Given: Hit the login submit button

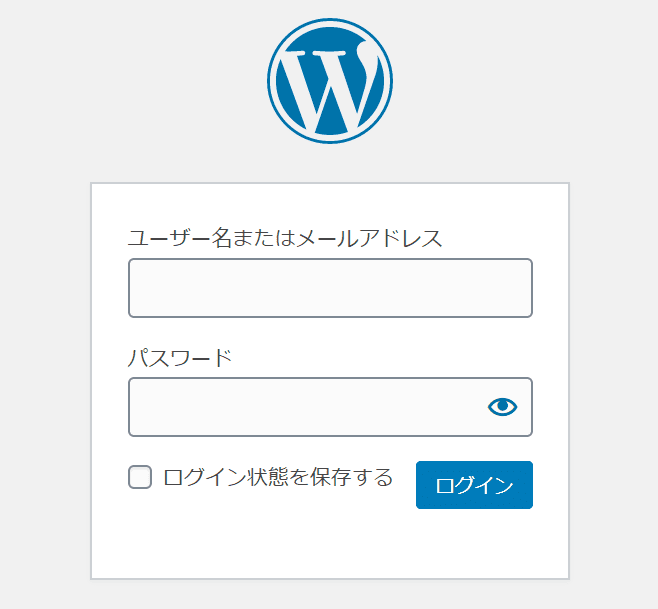Looking at the screenshot, I should [474, 485].
